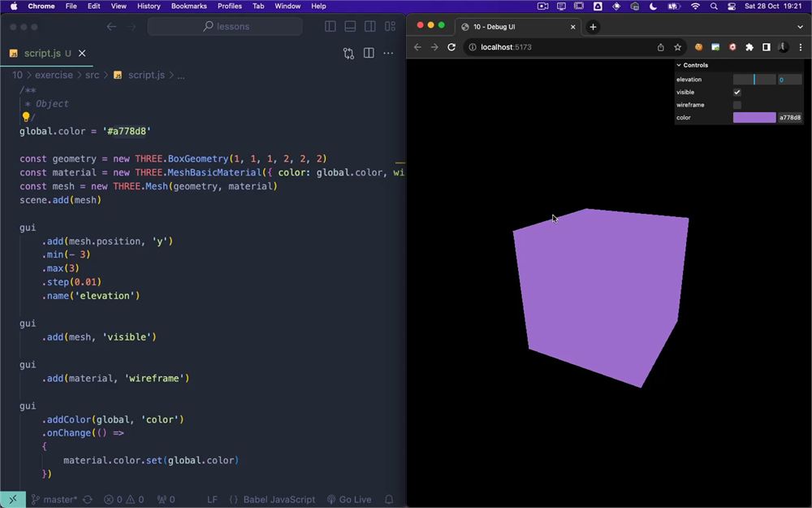This screenshot has height=508, width=812.
Task: Click the VS Code lessons search box
Action: [x=225, y=27]
